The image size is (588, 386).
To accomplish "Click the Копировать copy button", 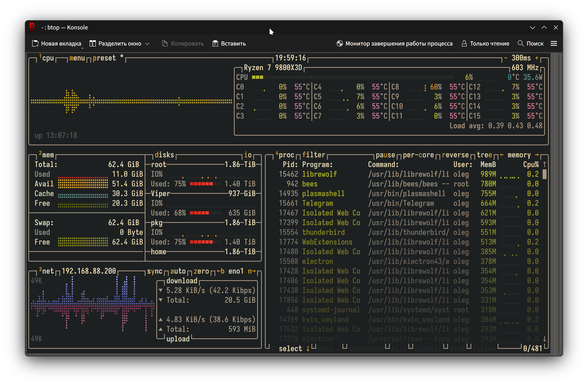I will coord(183,44).
